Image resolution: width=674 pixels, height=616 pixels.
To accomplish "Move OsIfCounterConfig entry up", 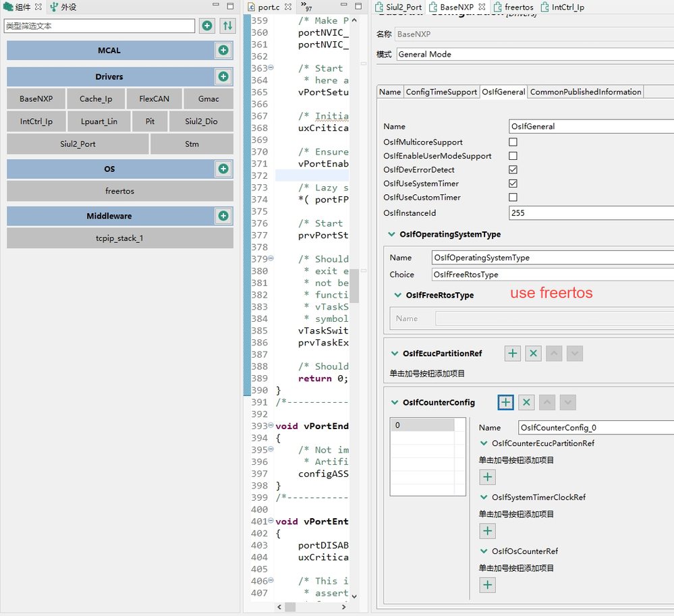I will coord(546,402).
